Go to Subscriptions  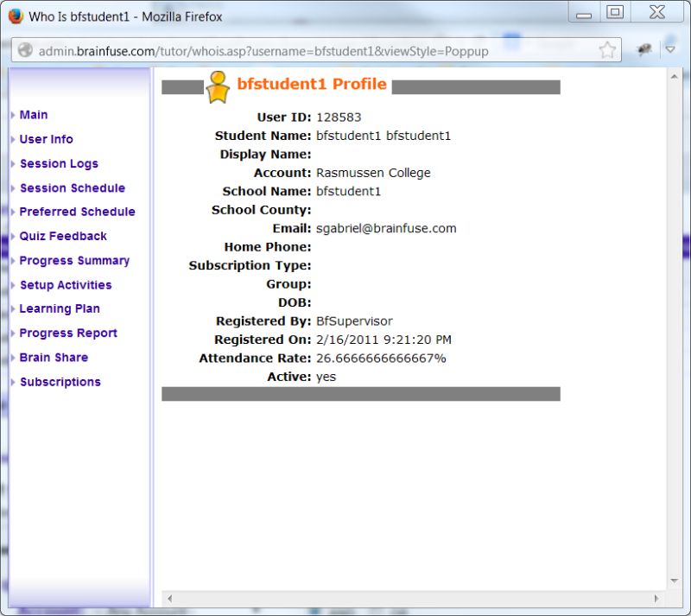[x=60, y=382]
